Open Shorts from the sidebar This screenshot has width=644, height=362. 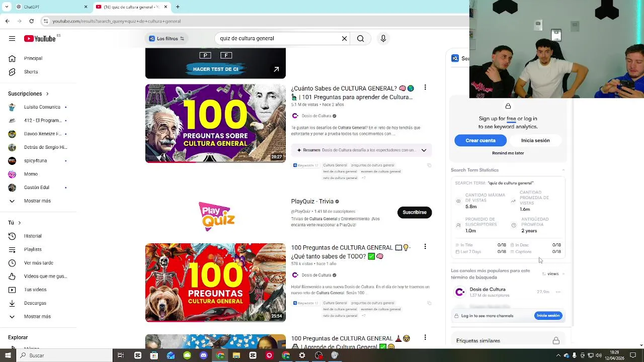[31, 72]
